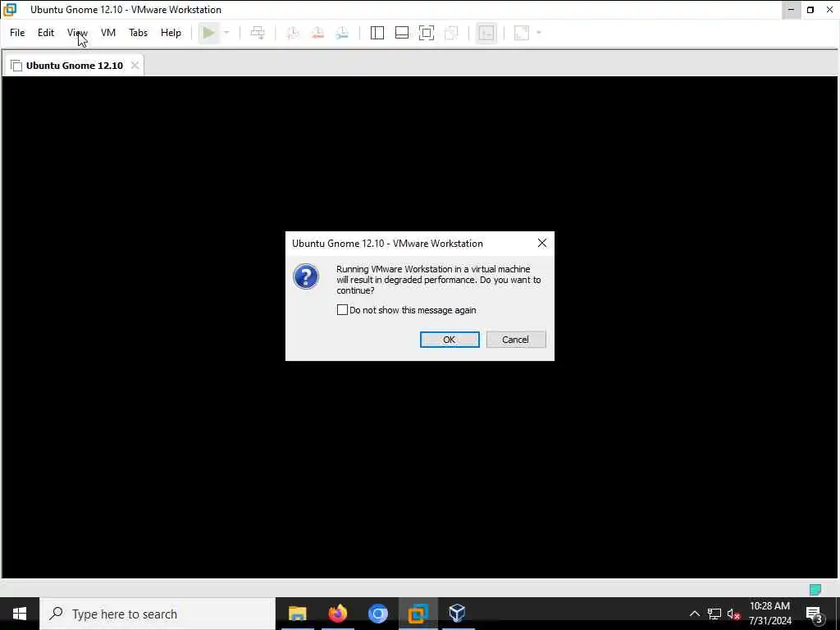Check Do not show this message again
This screenshot has width=840, height=630.
tap(342, 309)
